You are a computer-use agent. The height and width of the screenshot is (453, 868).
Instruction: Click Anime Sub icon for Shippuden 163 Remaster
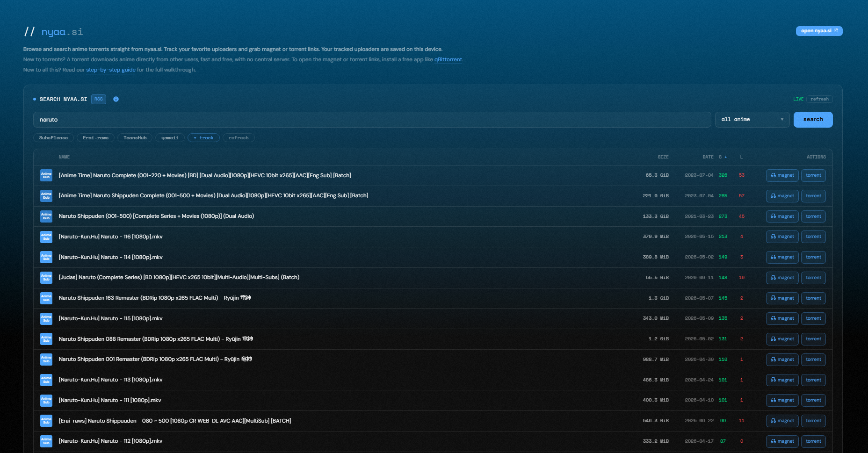[x=46, y=298]
